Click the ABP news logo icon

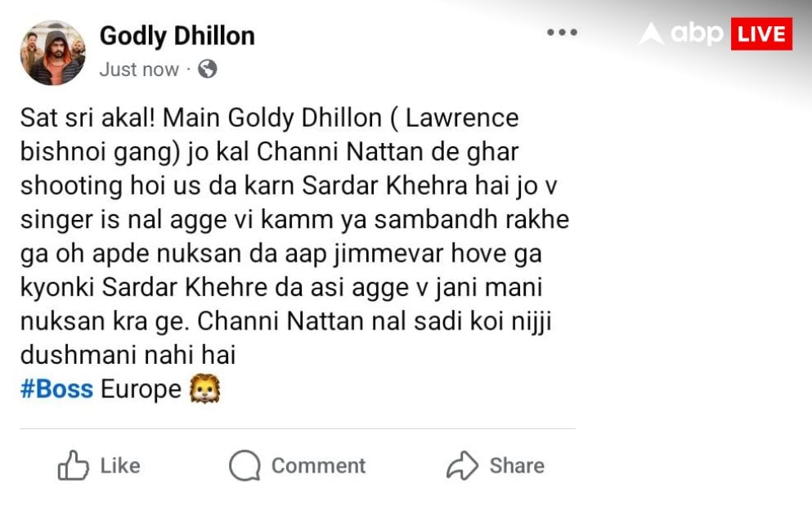[x=652, y=34]
